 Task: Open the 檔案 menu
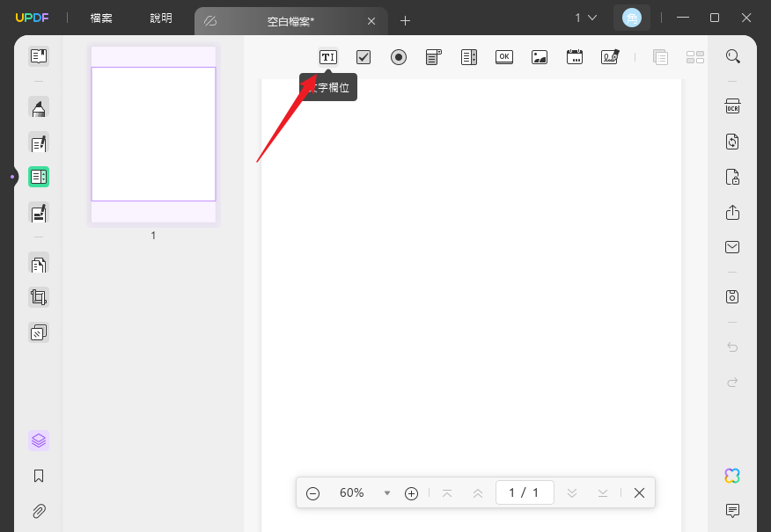tap(101, 18)
